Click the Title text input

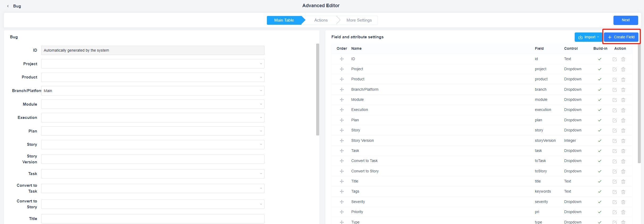pyautogui.click(x=153, y=219)
